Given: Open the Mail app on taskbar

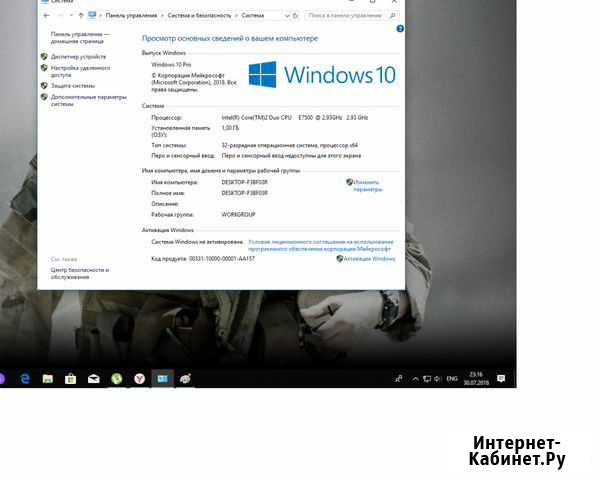Looking at the screenshot, I should [93, 379].
